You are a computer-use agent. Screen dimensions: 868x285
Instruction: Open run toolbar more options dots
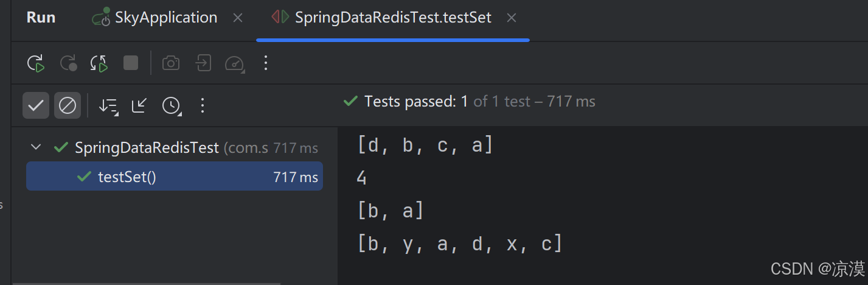(x=265, y=63)
